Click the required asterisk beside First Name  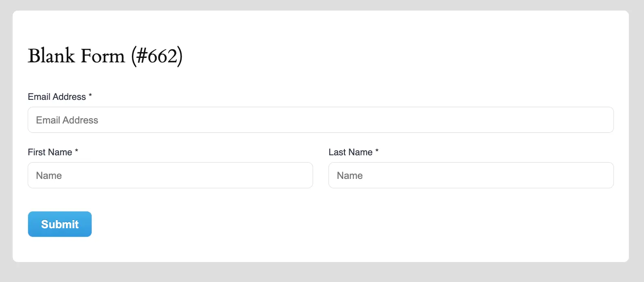(x=77, y=151)
